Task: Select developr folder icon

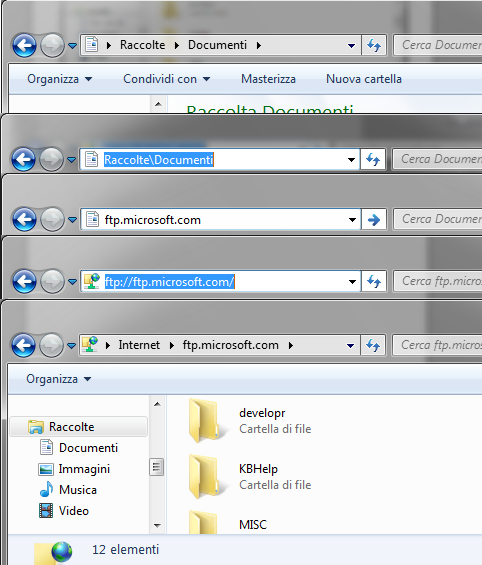Action: click(205, 420)
